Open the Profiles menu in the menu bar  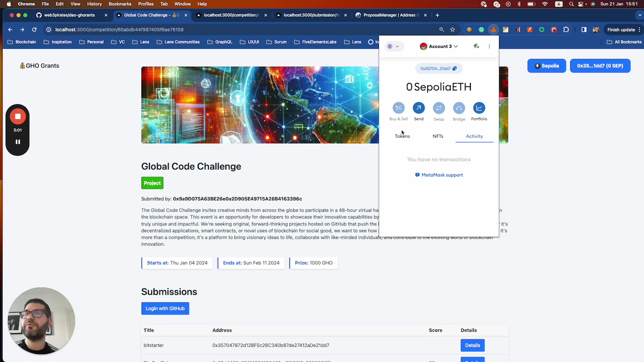pyautogui.click(x=145, y=4)
